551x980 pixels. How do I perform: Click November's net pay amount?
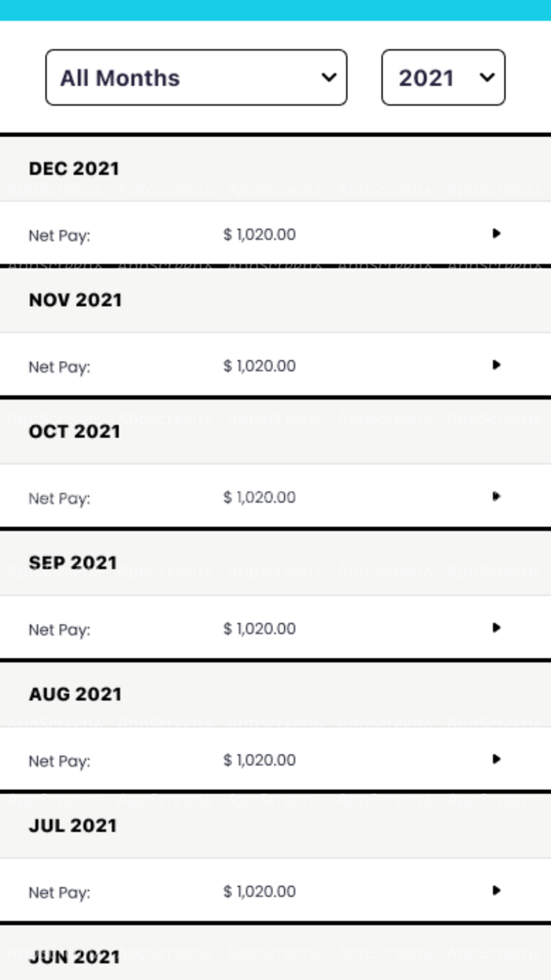pos(260,366)
